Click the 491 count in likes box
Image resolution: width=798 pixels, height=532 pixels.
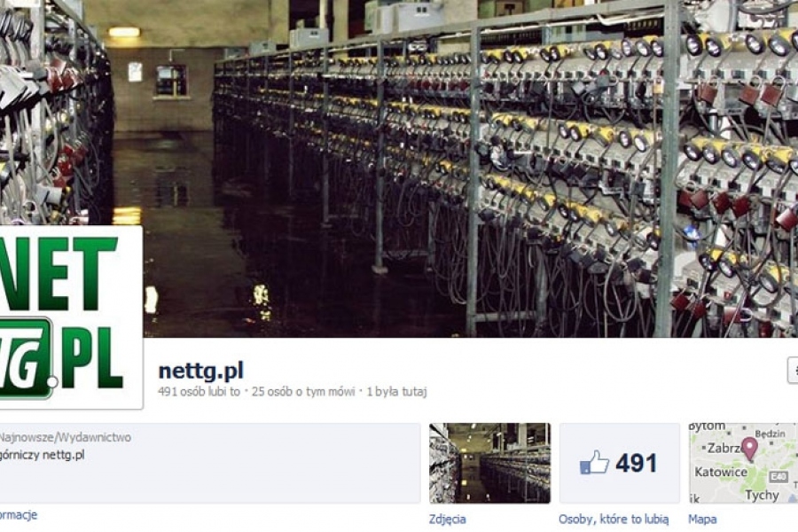point(636,463)
